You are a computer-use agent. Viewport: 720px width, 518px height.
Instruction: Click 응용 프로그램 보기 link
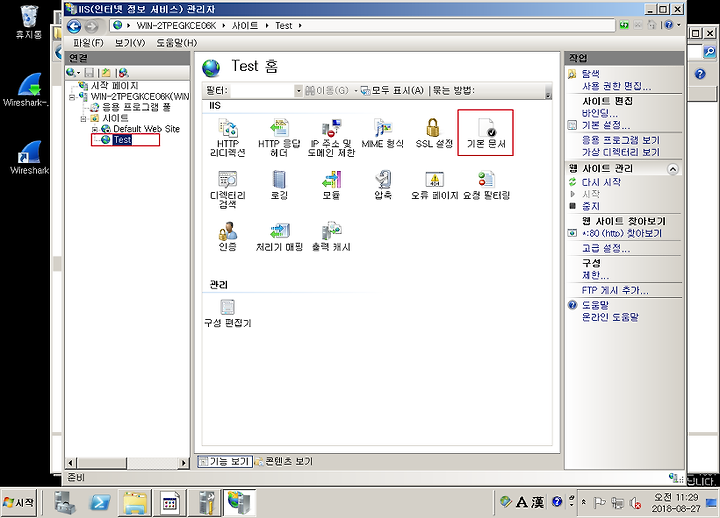pyautogui.click(x=620, y=140)
